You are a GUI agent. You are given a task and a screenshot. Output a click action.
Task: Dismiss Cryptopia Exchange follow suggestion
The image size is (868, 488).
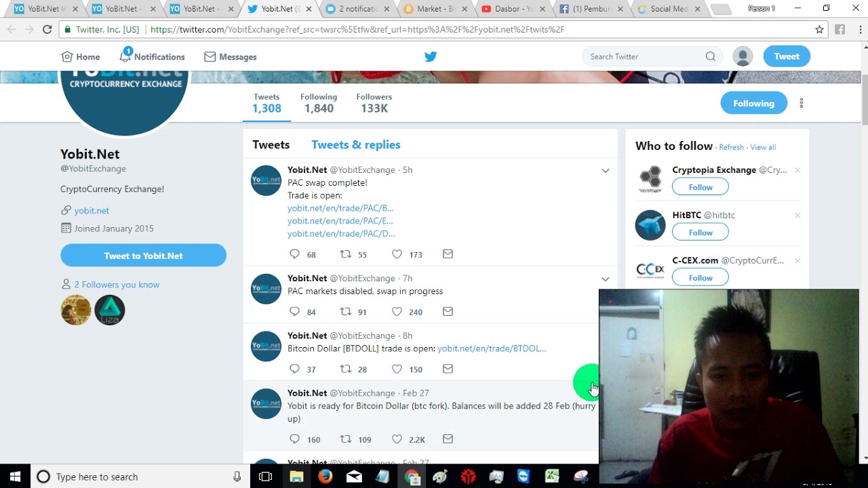[x=797, y=170]
